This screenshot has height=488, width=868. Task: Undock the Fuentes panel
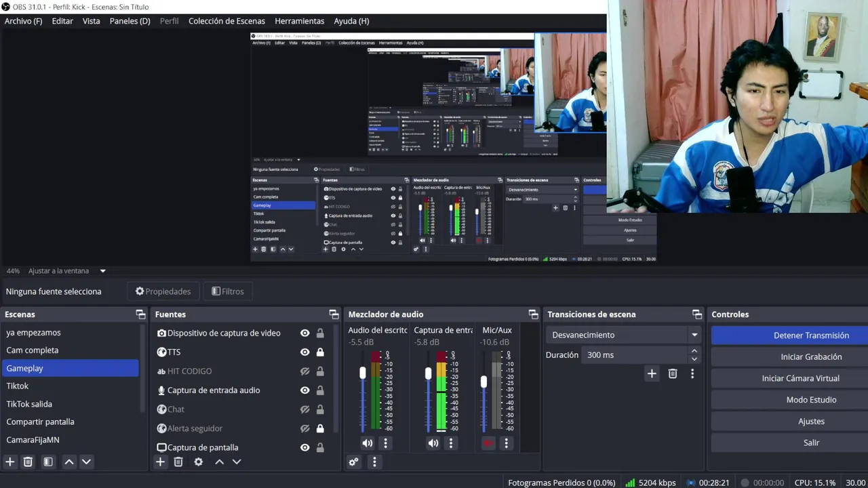pos(334,314)
